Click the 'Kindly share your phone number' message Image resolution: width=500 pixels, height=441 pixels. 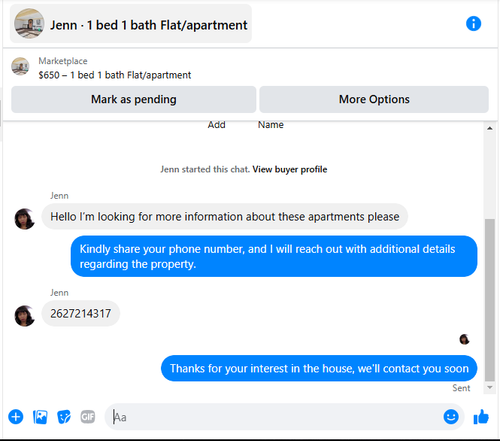tap(274, 256)
